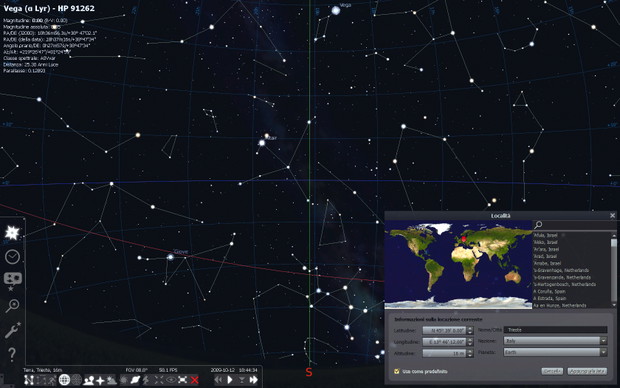Toggle constellation art figures icon
The height and width of the screenshot is (388, 620).
click(x=51, y=380)
